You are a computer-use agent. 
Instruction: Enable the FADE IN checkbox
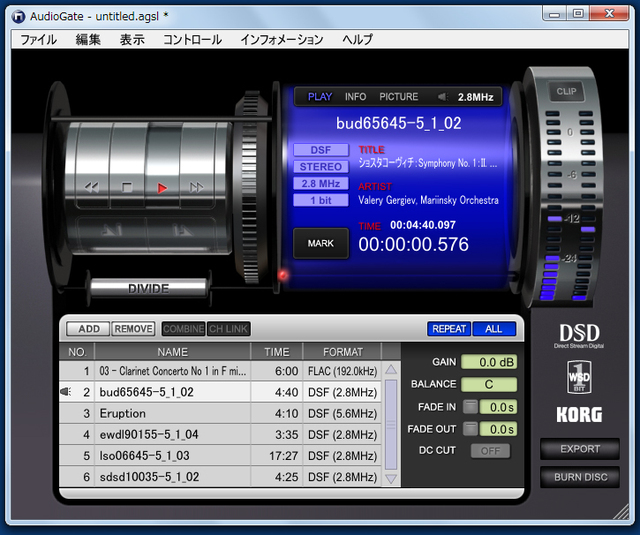pyautogui.click(x=469, y=406)
